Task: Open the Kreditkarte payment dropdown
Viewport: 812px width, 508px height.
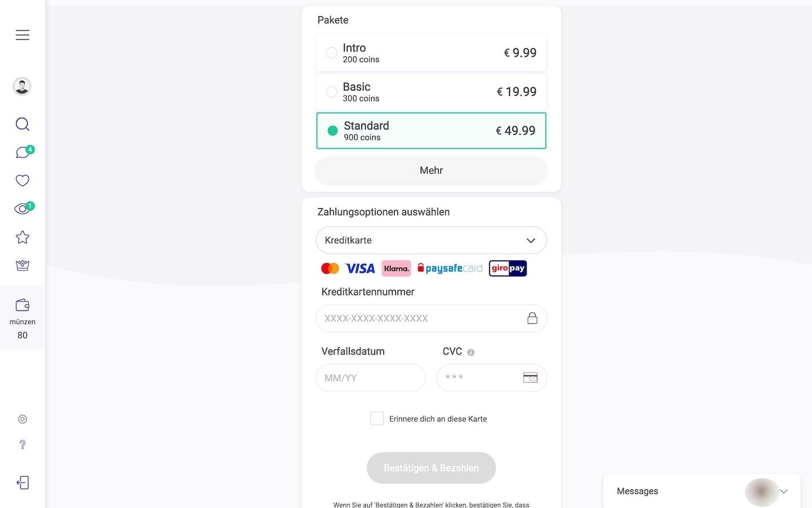Action: click(x=431, y=240)
